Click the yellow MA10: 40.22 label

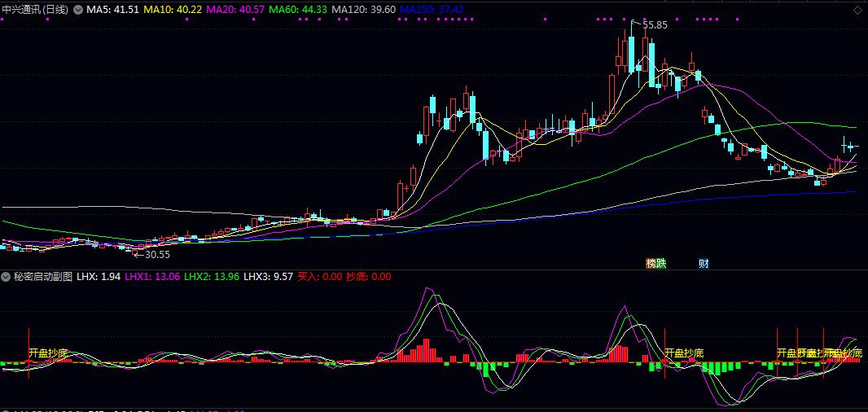tap(172, 10)
